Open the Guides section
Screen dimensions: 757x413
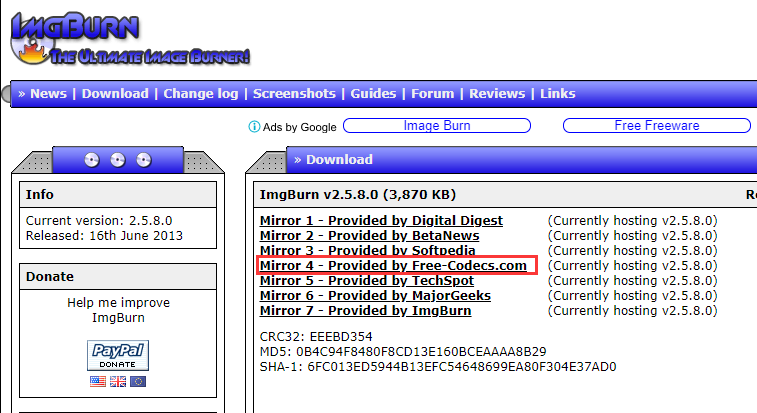point(373,94)
